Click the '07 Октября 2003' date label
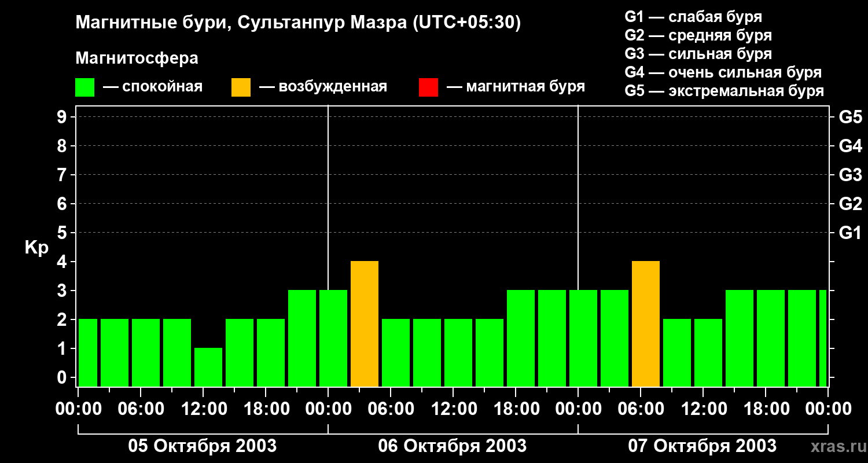 (x=703, y=446)
